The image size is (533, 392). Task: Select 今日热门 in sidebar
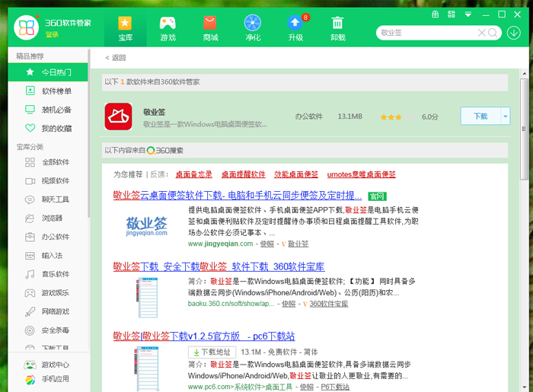click(48, 72)
